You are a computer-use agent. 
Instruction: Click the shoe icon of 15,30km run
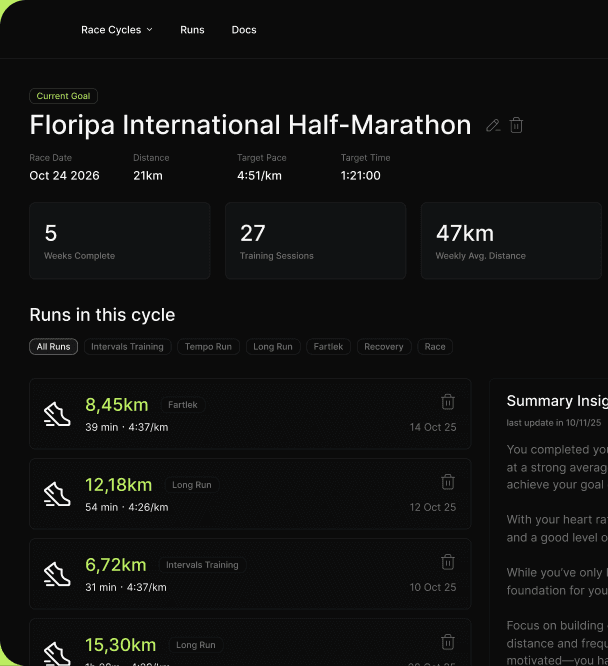point(57,654)
